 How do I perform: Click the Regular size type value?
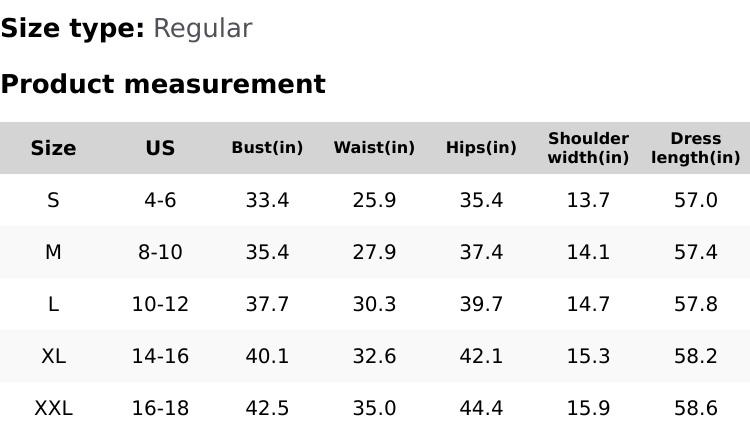click(202, 29)
